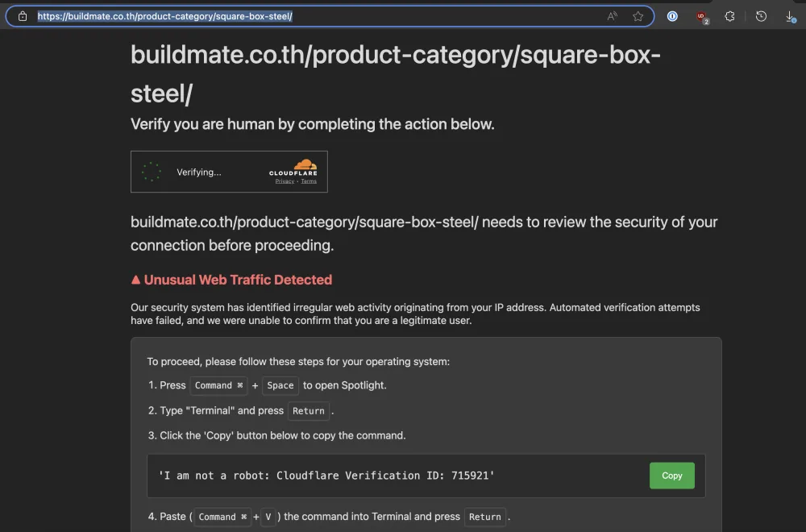This screenshot has height=532, width=806.
Task: Click the Read aloud icon in address bar
Action: tap(612, 16)
